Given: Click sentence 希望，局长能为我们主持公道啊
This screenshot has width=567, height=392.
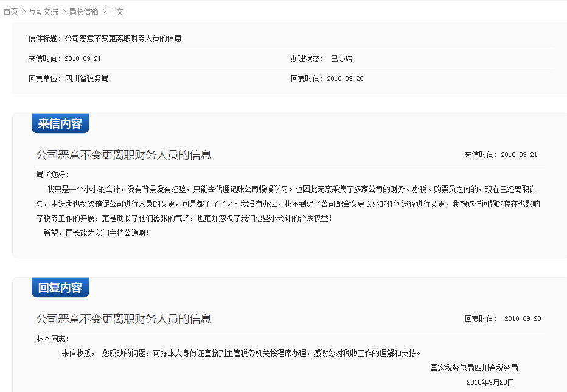Looking at the screenshot, I should 96,233.
